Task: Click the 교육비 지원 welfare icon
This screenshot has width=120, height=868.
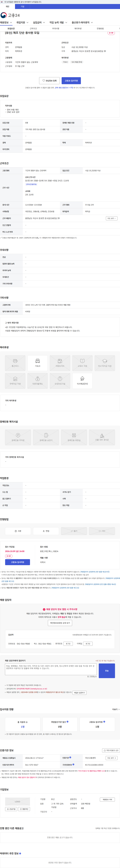Action: click(x=82, y=363)
